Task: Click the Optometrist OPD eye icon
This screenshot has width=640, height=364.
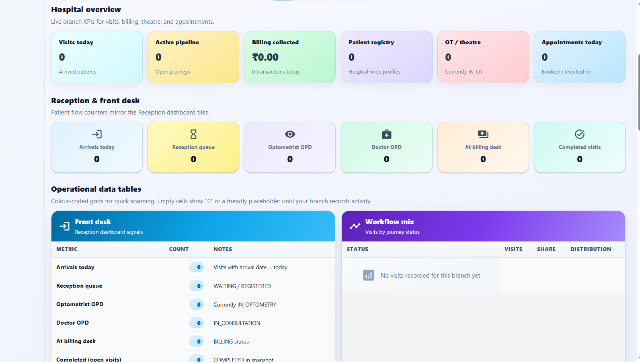Action: click(x=290, y=134)
